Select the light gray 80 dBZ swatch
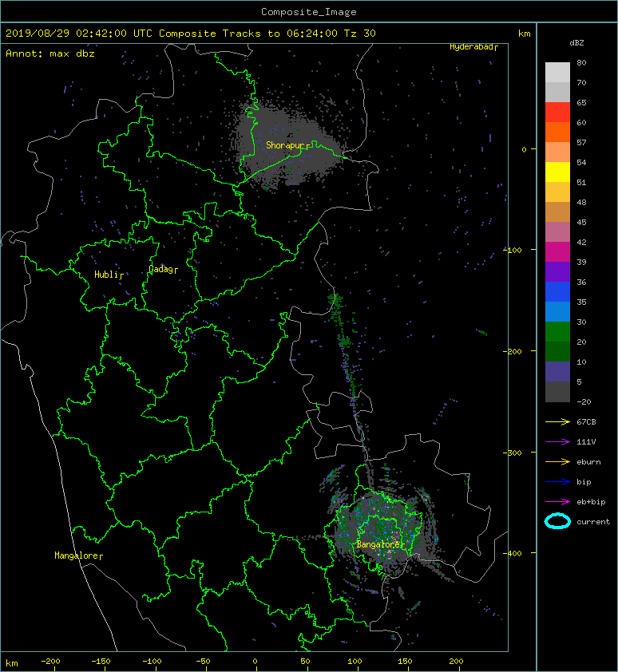This screenshot has width=618, height=672. point(557,72)
